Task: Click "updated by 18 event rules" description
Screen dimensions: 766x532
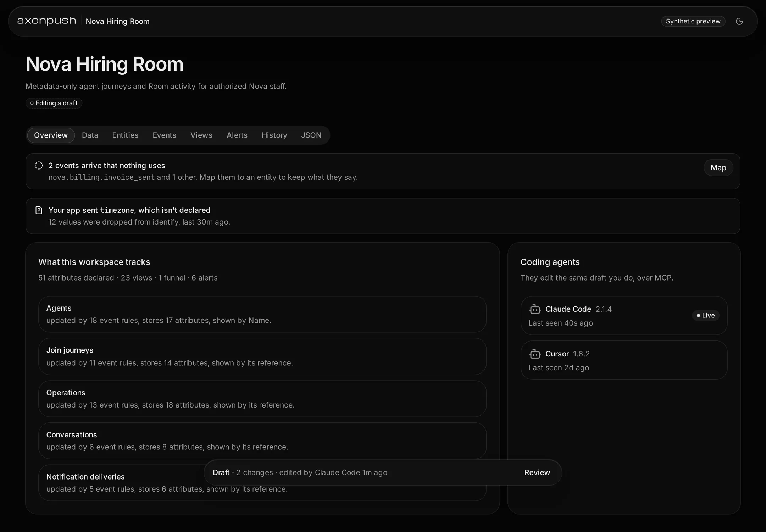Action: coord(159,320)
